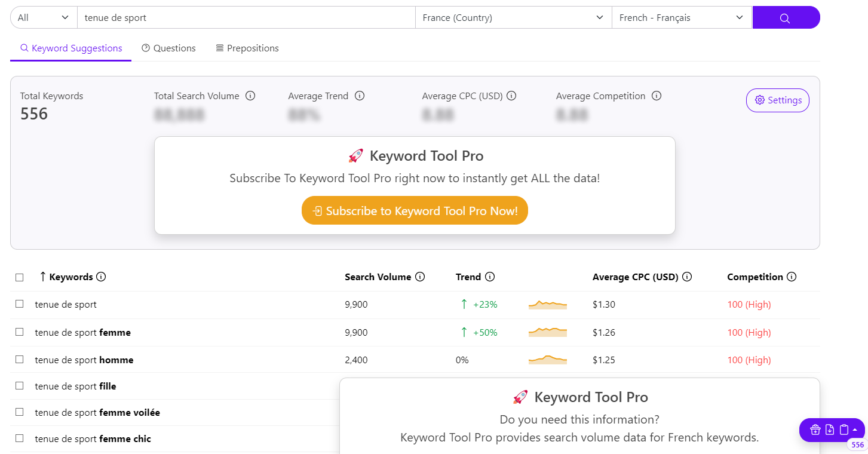Sort by Keywords using the up arrow
This screenshot has width=868, height=454.
coord(42,277)
